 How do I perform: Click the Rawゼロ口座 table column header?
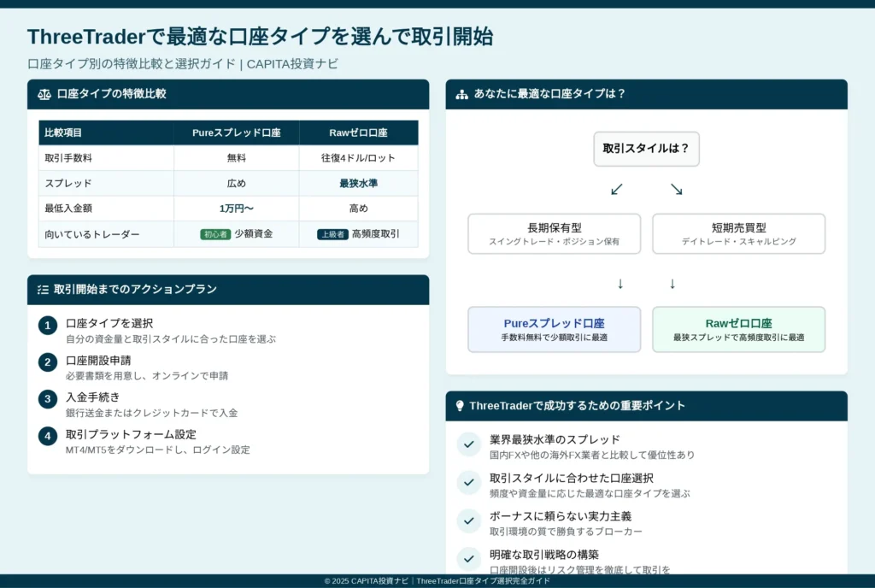pos(359,132)
